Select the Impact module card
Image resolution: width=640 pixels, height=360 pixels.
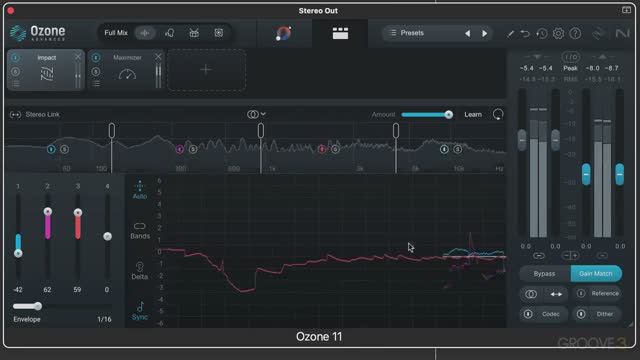(46, 70)
